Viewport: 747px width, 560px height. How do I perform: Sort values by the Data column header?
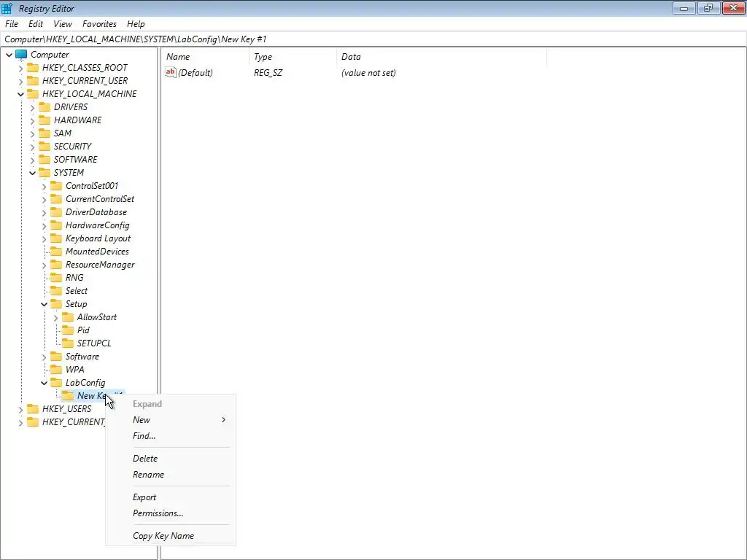point(441,57)
